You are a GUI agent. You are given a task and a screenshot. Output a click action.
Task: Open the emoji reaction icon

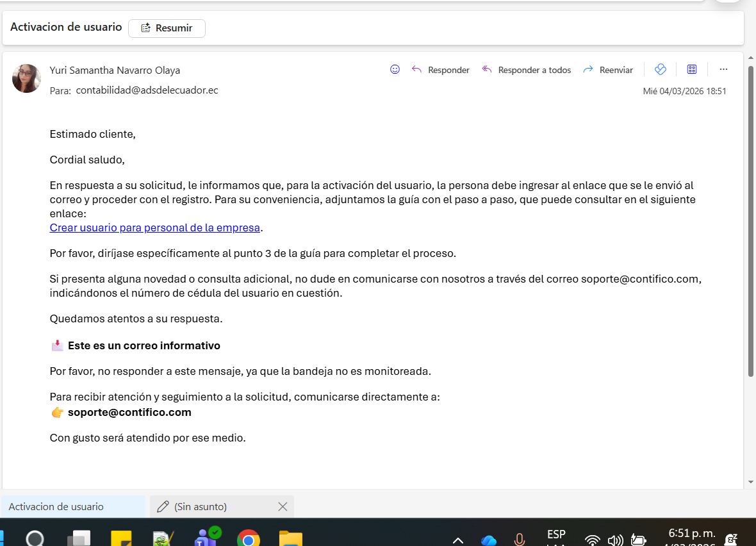[395, 69]
